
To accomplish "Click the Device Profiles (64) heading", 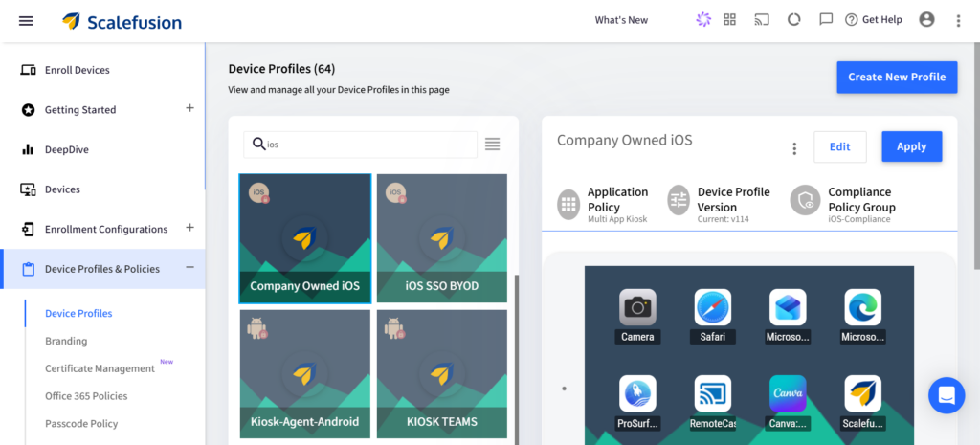I will pos(282,69).
